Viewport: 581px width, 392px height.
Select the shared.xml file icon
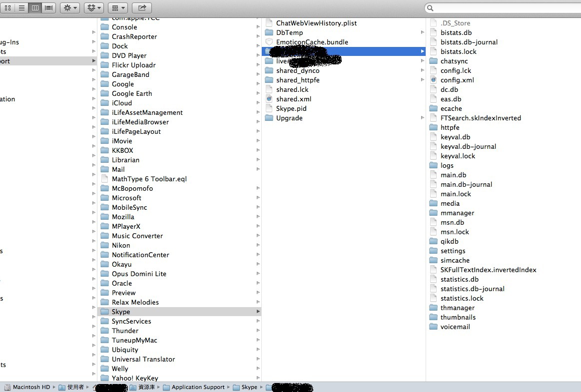pos(269,99)
